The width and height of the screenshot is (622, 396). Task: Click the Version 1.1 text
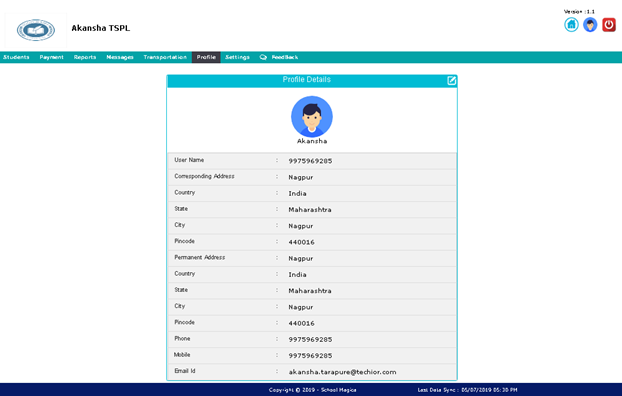pyautogui.click(x=579, y=12)
